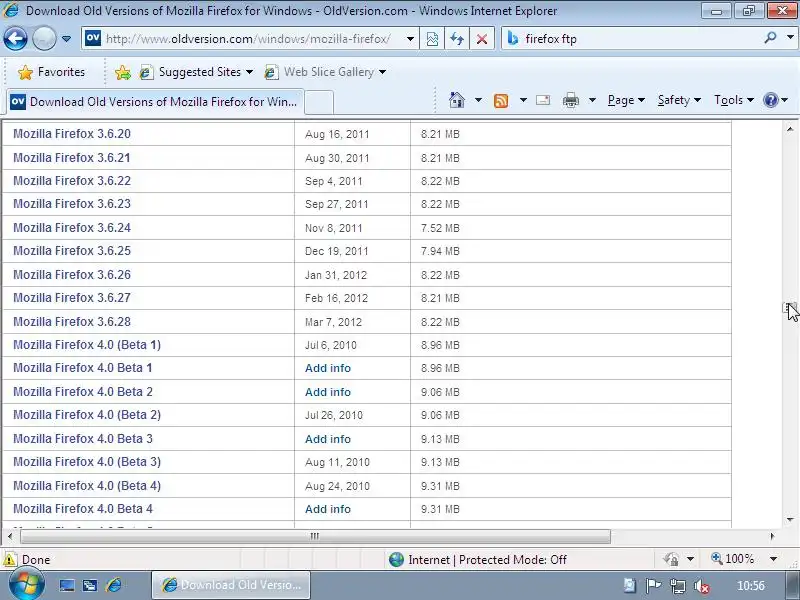Click the yellow warning icon in status bar
The image size is (800, 600).
pyautogui.click(x=9, y=560)
